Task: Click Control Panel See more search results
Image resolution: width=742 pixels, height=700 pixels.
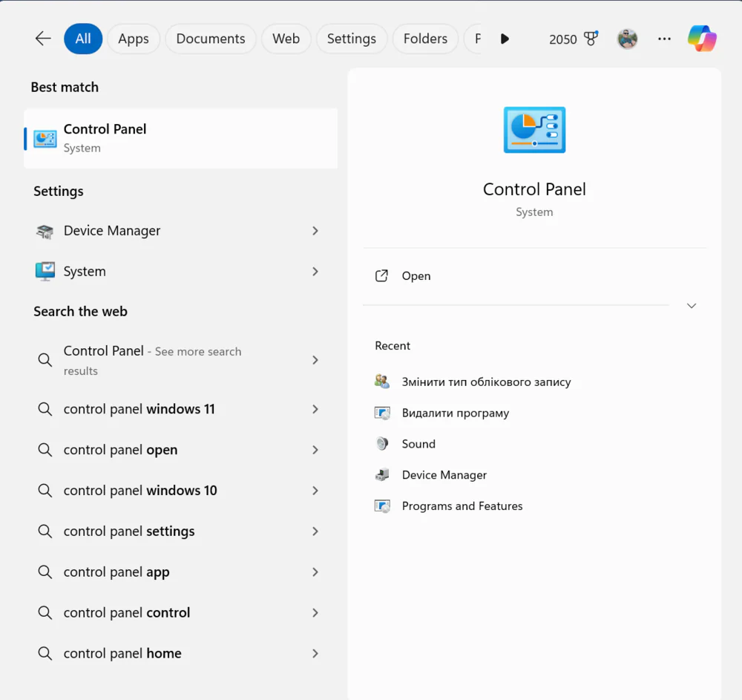Action: pyautogui.click(x=181, y=360)
